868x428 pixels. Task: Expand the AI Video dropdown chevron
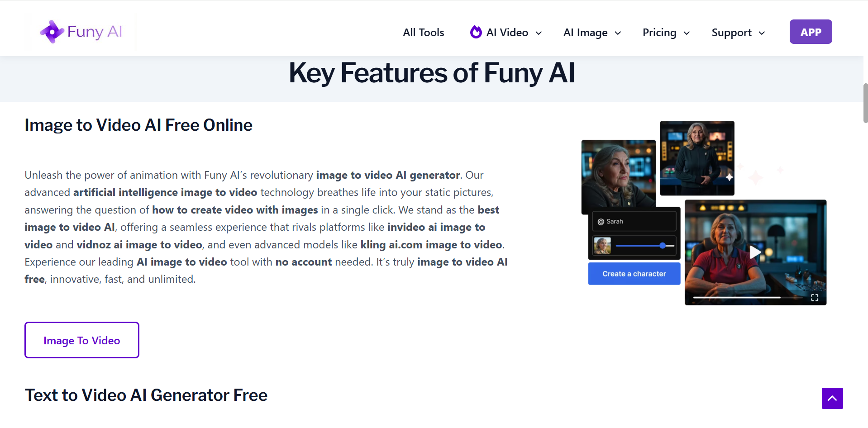pos(539,33)
